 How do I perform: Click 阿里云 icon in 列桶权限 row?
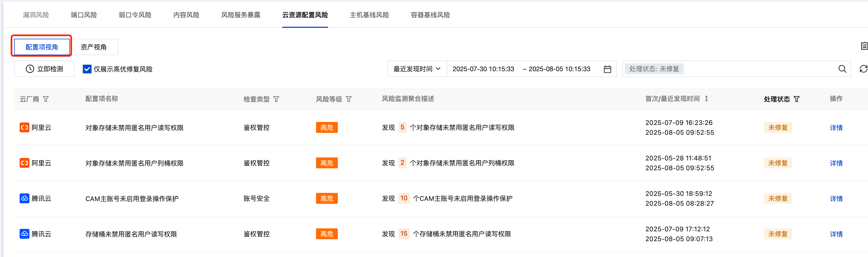point(24,163)
